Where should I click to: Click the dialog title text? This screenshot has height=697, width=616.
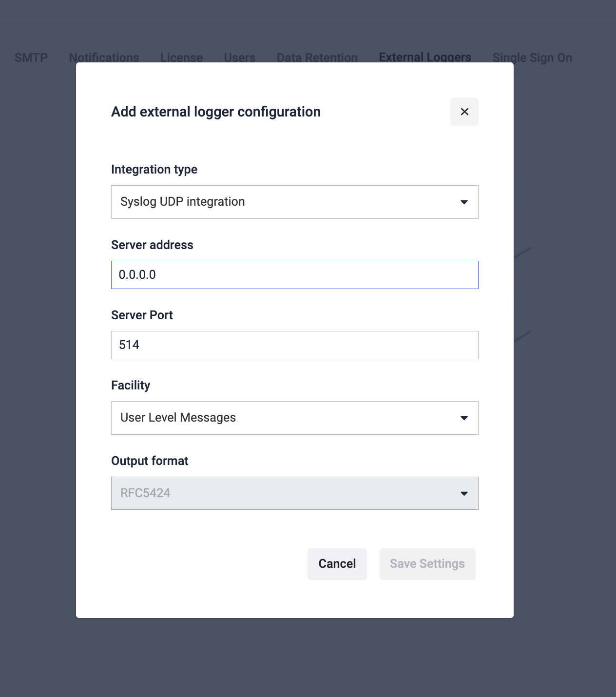[216, 112]
